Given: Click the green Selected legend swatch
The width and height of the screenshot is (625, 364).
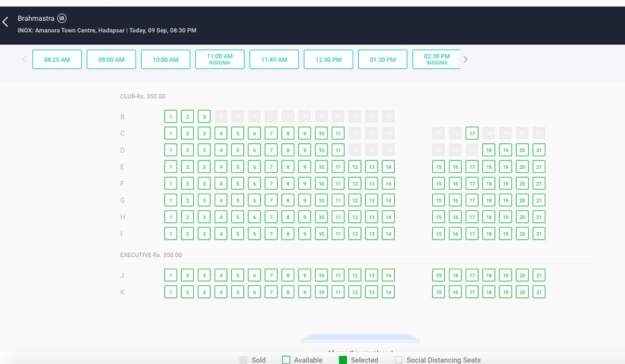Looking at the screenshot, I should click(343, 360).
